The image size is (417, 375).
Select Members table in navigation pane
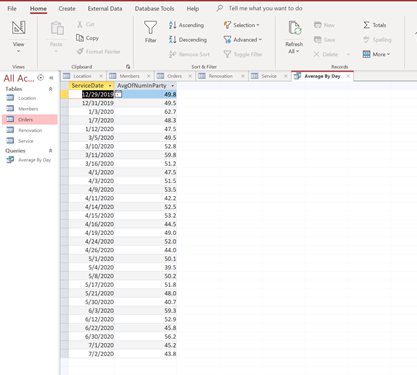point(29,109)
